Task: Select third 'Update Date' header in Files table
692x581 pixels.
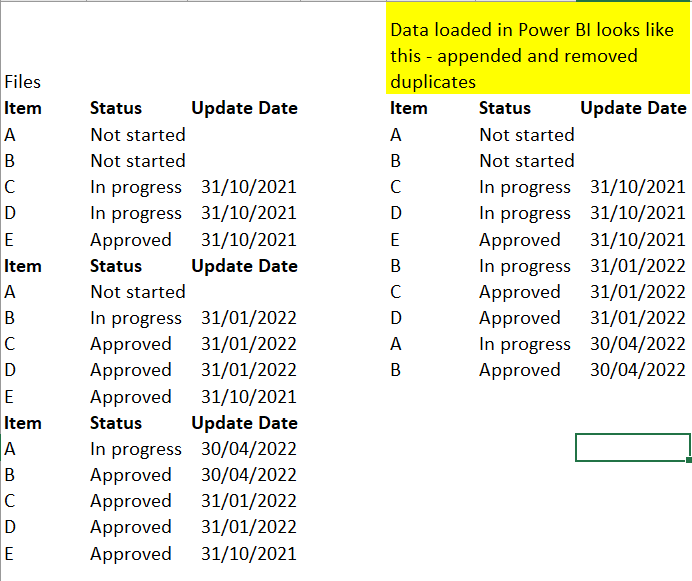Action: coord(244,423)
